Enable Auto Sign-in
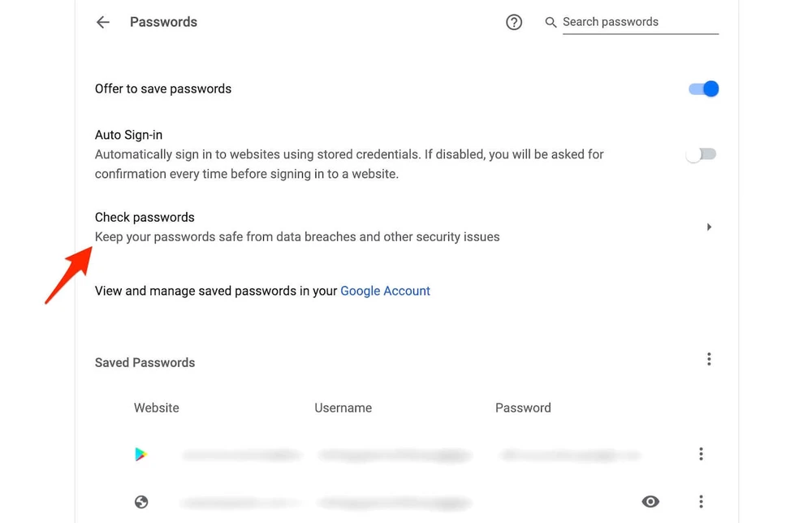The width and height of the screenshot is (812, 523). 700,153
